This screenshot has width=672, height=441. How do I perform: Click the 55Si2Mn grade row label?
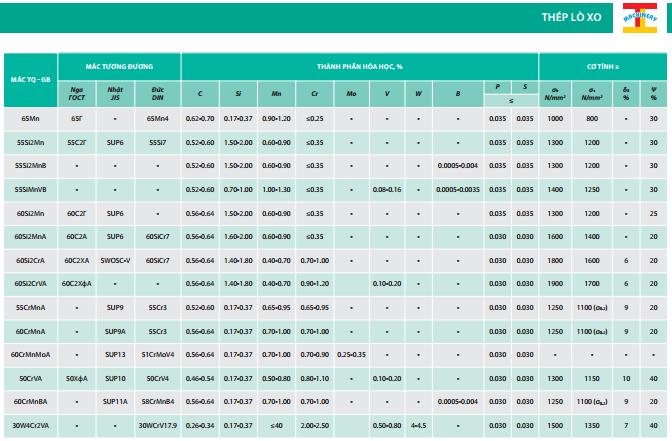click(x=30, y=143)
